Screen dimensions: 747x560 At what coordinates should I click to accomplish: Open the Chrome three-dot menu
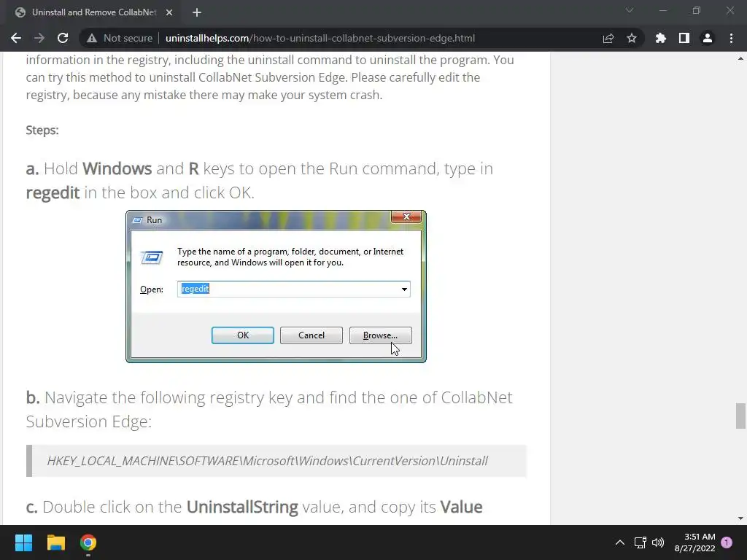[731, 38]
